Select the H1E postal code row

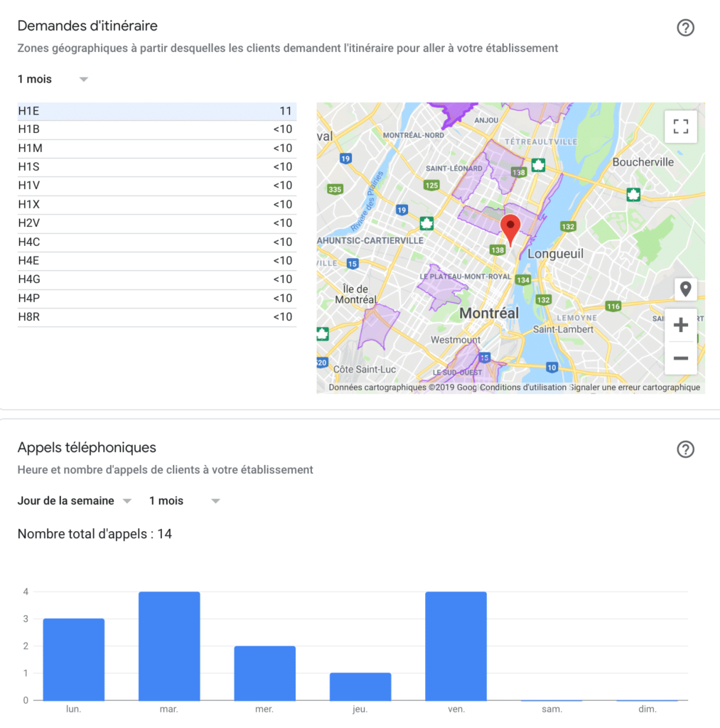tap(155, 111)
